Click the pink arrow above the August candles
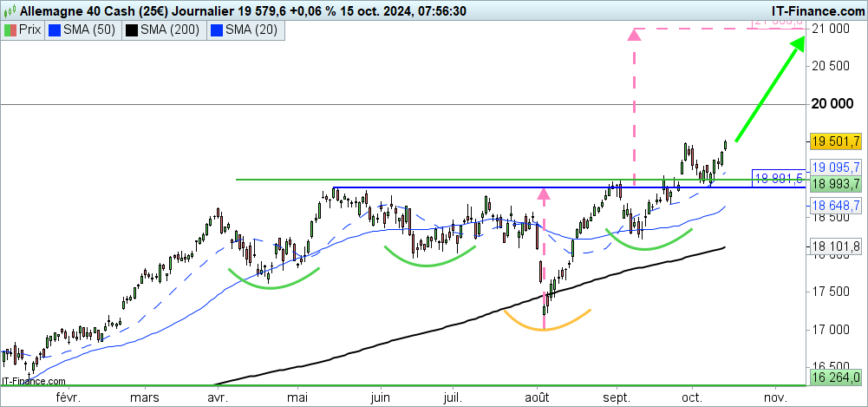868x407 pixels. (544, 194)
